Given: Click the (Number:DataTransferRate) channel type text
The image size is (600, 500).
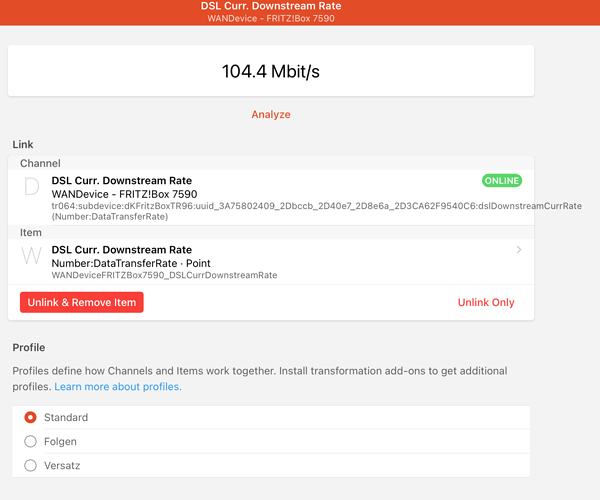Looking at the screenshot, I should coord(110,217).
